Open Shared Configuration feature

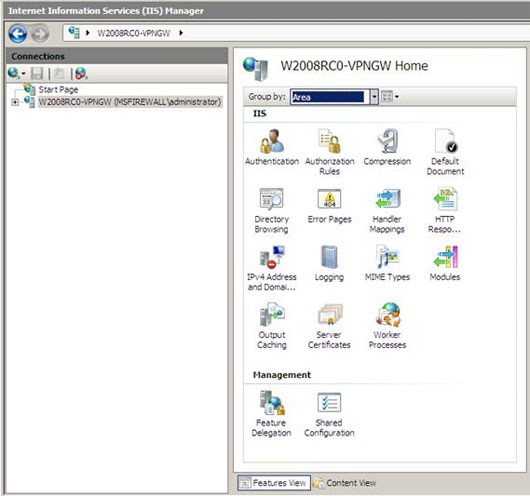click(x=329, y=414)
